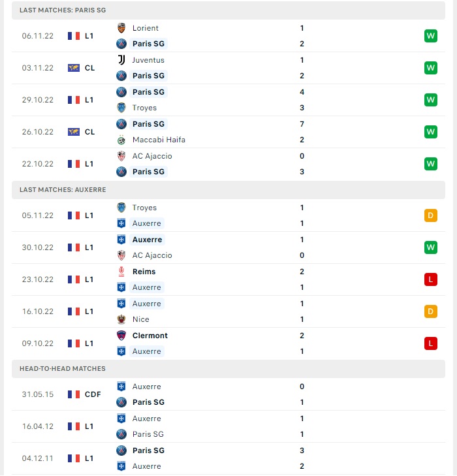
Task: Click the Champions League flag on 03.11.22
Action: coord(74,68)
